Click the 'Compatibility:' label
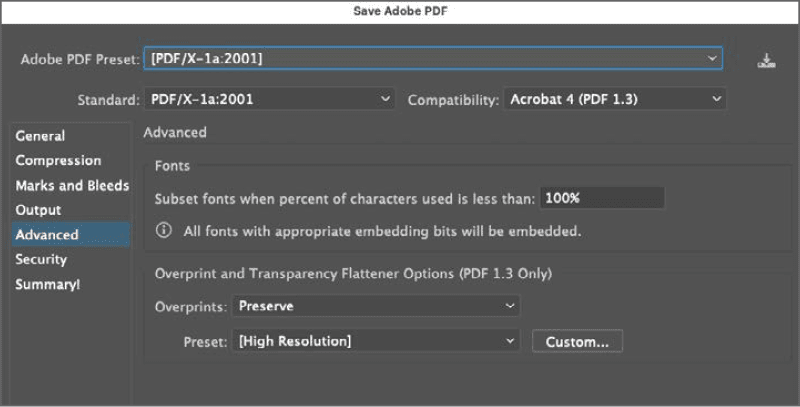The height and width of the screenshot is (407, 800). tap(453, 100)
